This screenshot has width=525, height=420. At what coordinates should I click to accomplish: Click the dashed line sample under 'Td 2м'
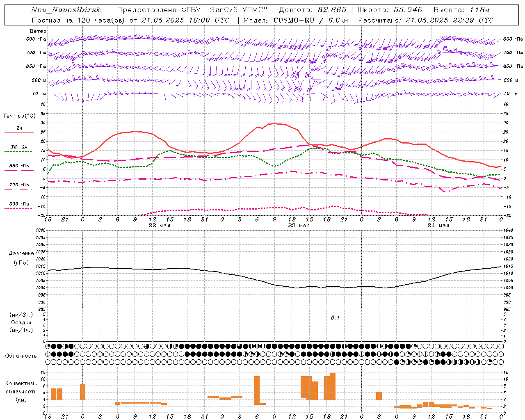point(18,151)
